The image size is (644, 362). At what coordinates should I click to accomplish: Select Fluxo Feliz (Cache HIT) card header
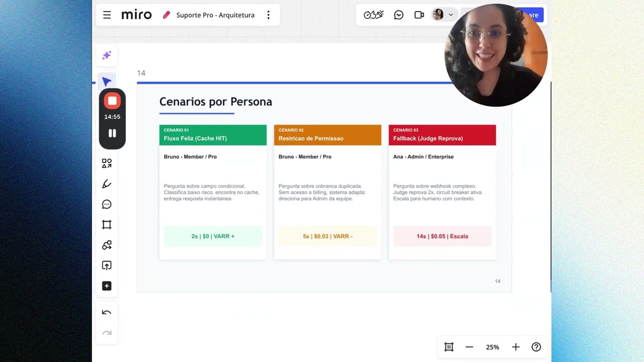(x=213, y=135)
